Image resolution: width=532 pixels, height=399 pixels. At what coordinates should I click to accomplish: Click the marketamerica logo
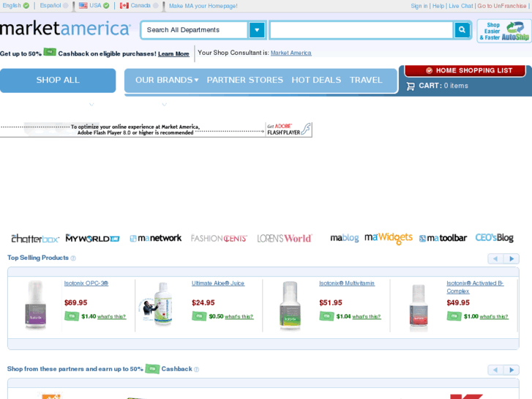[x=65, y=29]
